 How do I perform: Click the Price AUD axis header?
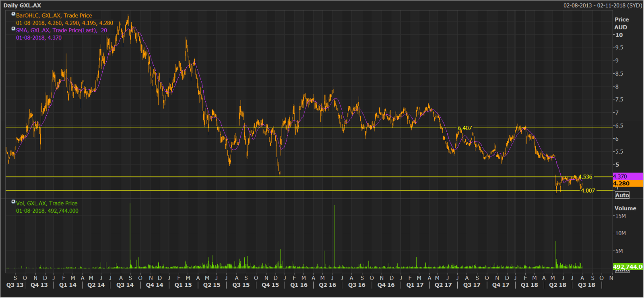(x=621, y=23)
